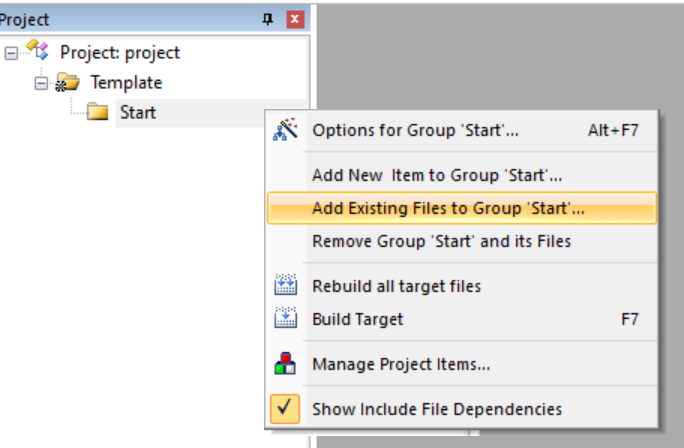
Task: Open Options for Group 'Start'
Action: [x=462, y=130]
